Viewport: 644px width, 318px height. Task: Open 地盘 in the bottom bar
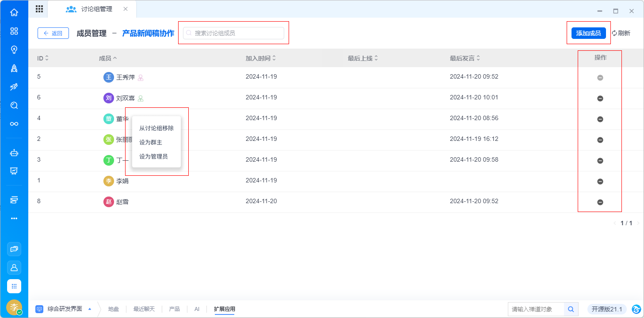pos(114,309)
